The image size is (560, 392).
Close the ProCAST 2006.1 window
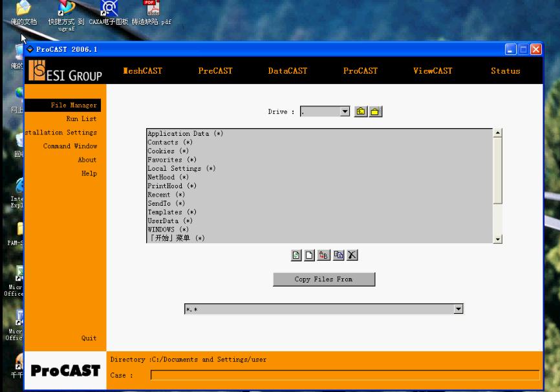[x=535, y=49]
